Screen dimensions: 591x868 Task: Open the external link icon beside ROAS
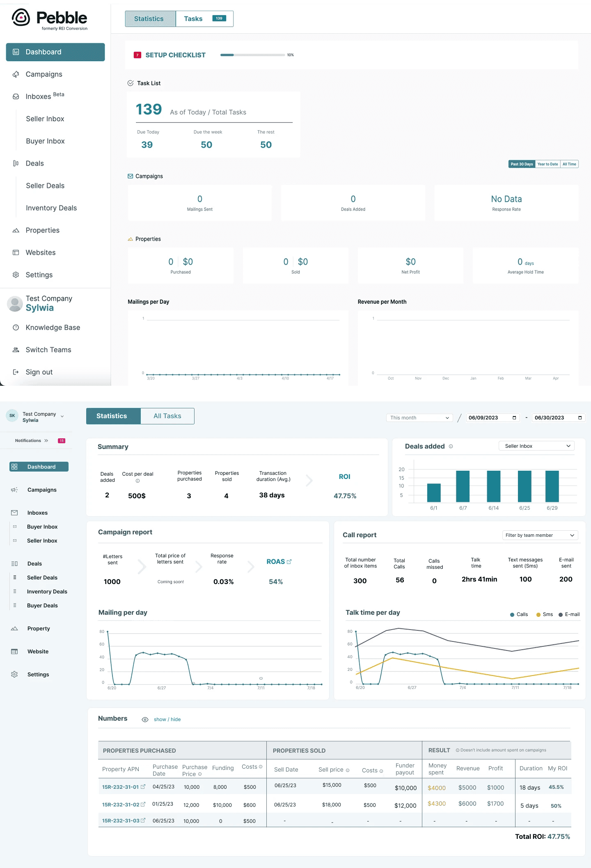[x=289, y=562]
